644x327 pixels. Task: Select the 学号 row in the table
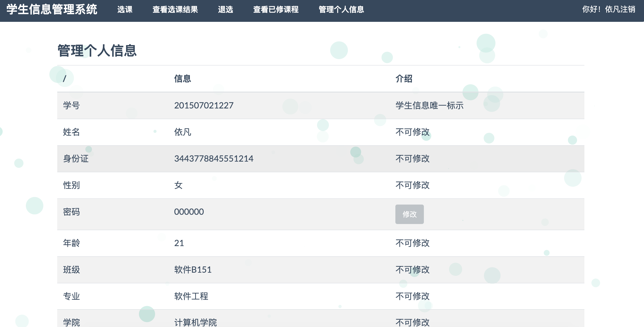click(72, 105)
